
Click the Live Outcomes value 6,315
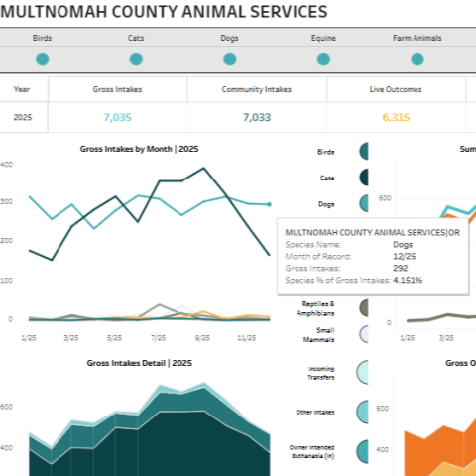(396, 117)
